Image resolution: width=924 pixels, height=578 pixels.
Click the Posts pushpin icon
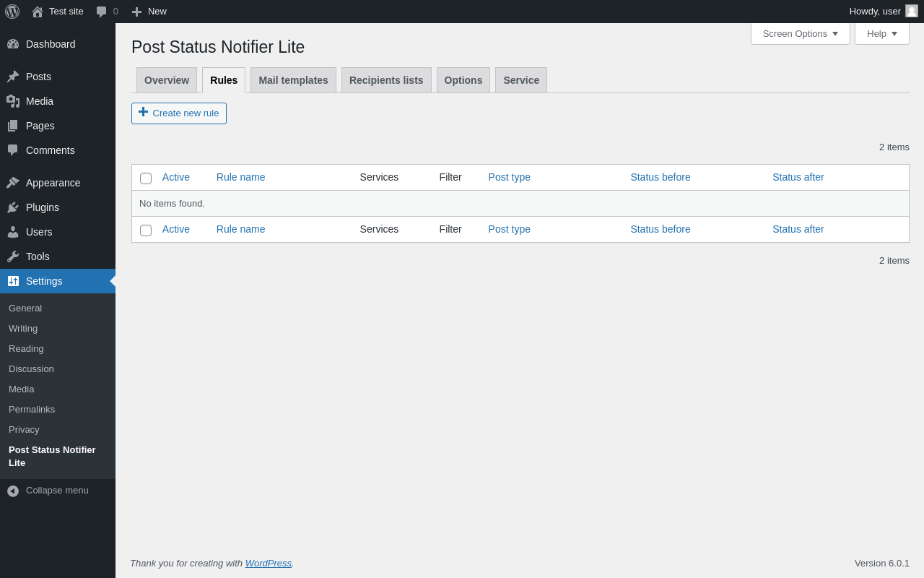pos(13,77)
